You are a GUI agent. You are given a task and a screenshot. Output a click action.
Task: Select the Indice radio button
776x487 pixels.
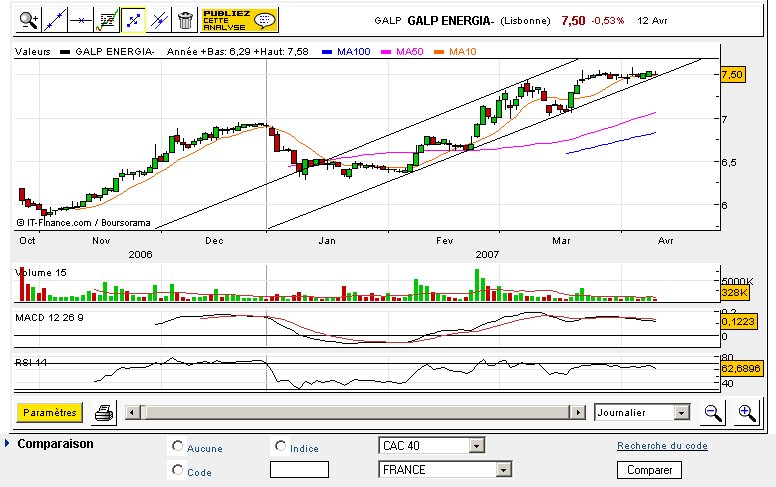[x=281, y=446]
